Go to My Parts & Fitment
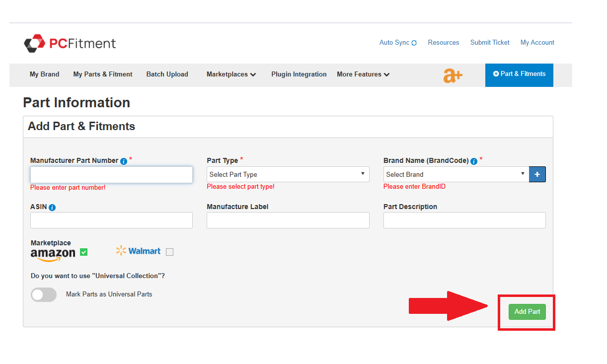Screen dimensions: 607x364 point(103,74)
